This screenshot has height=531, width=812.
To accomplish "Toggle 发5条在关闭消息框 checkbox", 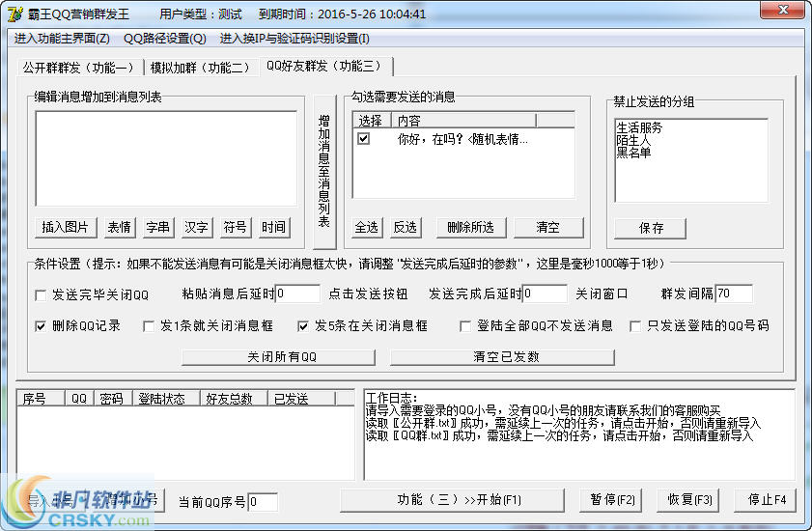I will click(x=303, y=326).
